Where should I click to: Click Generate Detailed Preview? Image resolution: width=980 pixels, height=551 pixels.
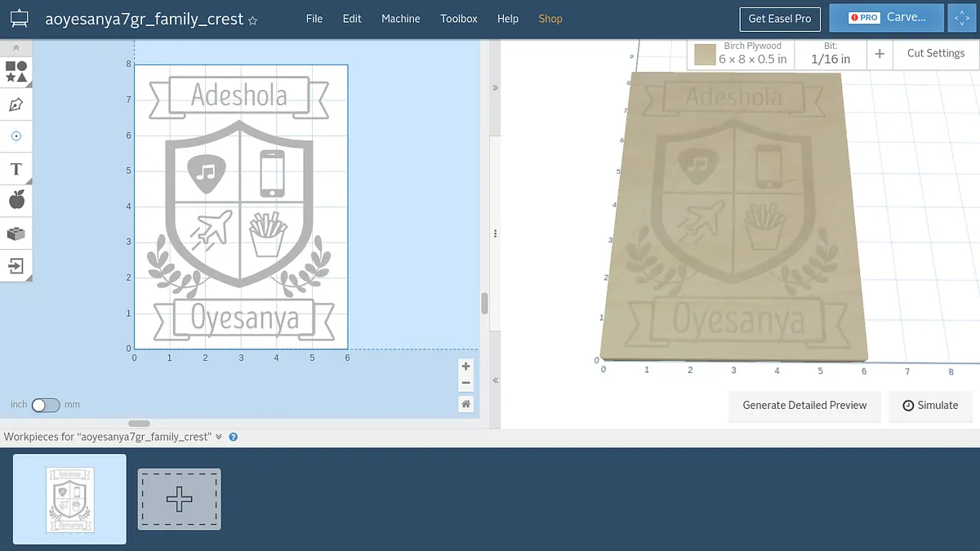click(805, 405)
